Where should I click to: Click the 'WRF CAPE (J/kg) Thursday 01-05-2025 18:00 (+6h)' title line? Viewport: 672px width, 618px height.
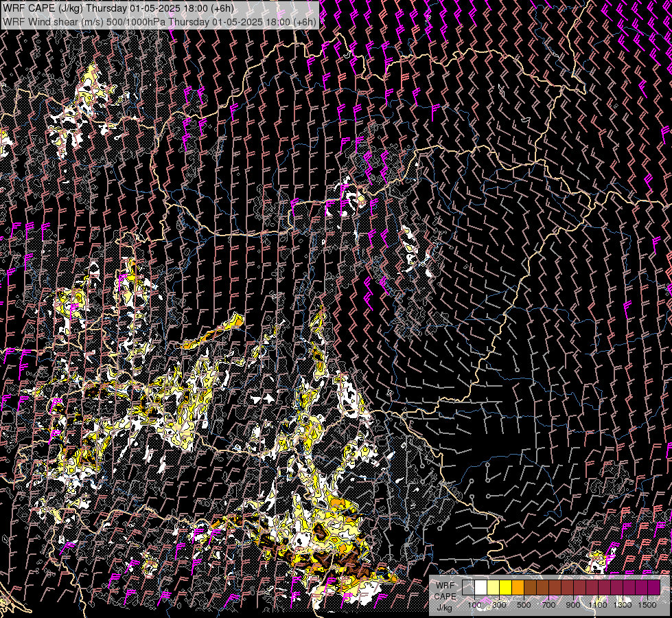(118, 8)
